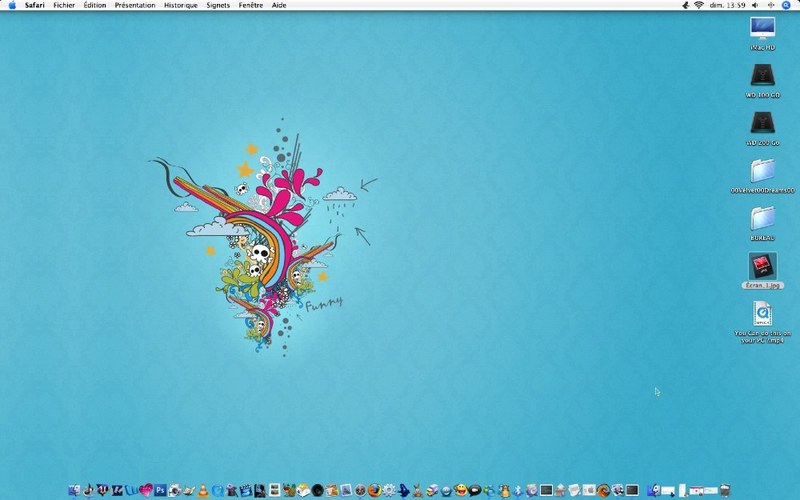Open System Preferences gear in dock

(389, 490)
